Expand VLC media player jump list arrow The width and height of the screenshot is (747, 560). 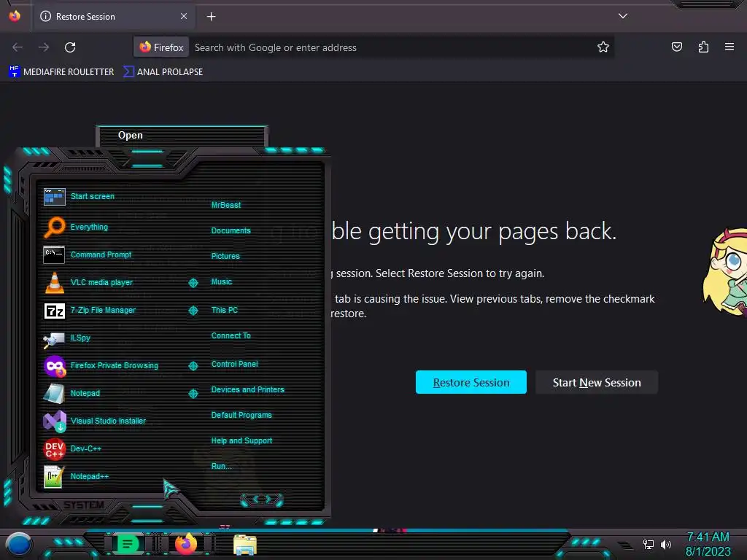click(x=193, y=283)
